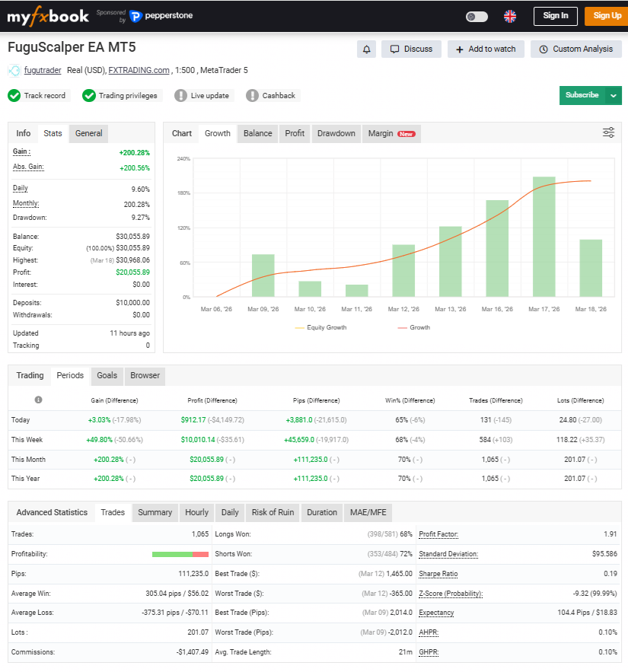628x672 pixels.
Task: Click the Cashback warning icon
Action: [x=252, y=96]
